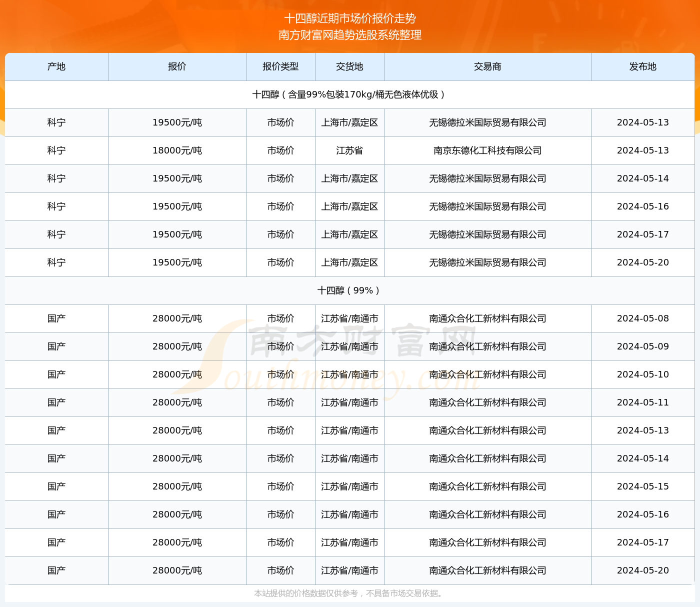Screen dimensions: 700x607
Task: Click 南通众合化工新材料有限公司 in the row dated 2024-05-08
Action: 487,318
